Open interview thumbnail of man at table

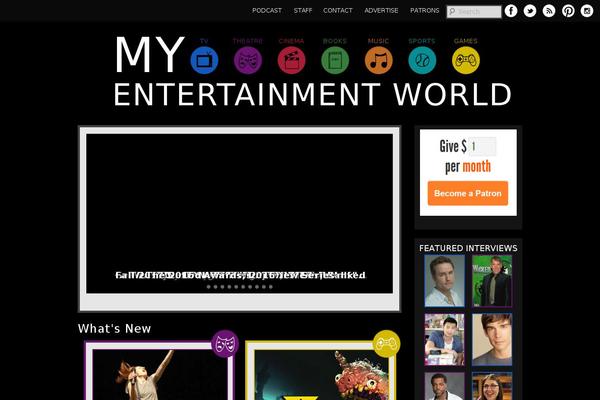pos(444,340)
